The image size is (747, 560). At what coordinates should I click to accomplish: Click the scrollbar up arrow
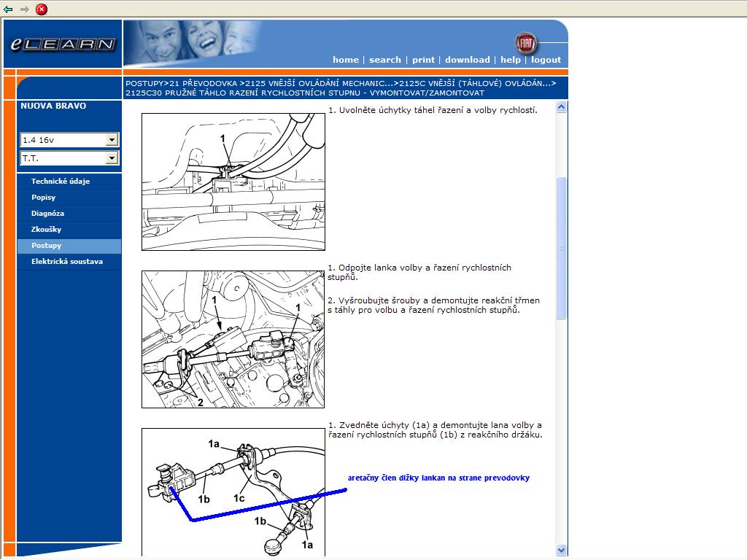click(561, 107)
